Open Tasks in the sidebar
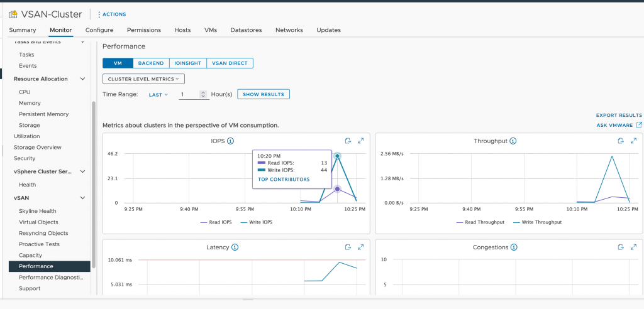The image size is (644, 309). coord(26,55)
